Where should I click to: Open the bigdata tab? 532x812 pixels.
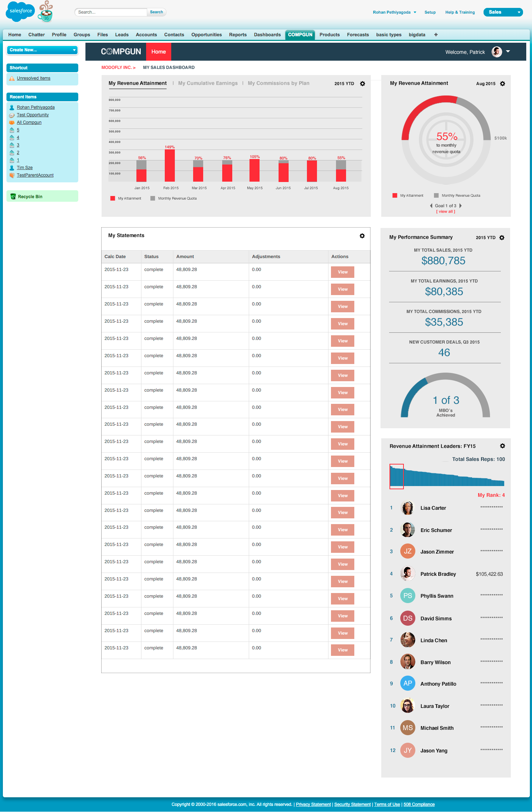417,35
